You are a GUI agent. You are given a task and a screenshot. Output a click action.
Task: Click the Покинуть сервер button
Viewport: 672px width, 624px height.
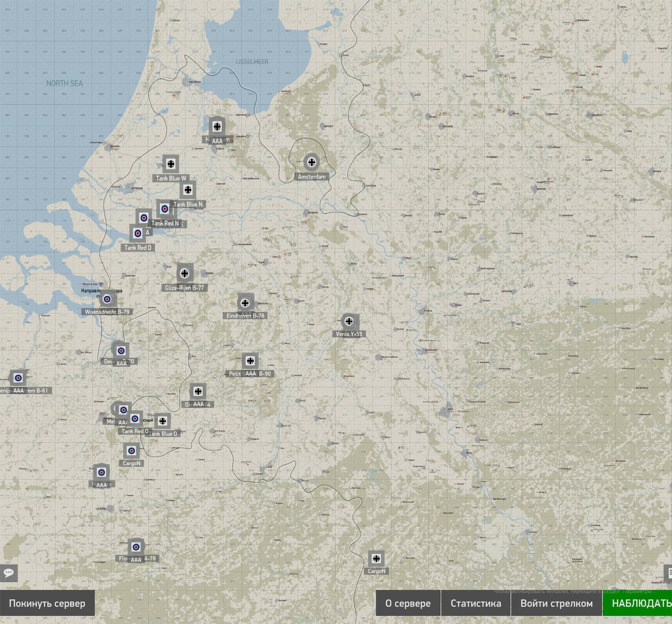coord(47,603)
